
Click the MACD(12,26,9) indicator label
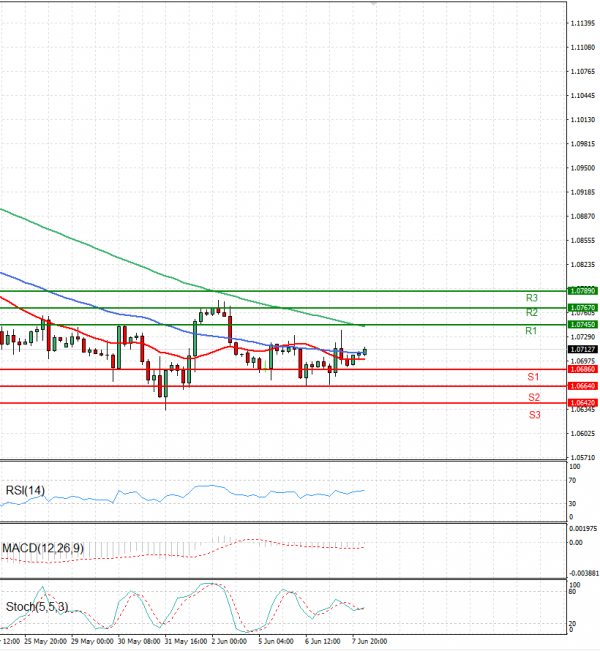point(43,548)
